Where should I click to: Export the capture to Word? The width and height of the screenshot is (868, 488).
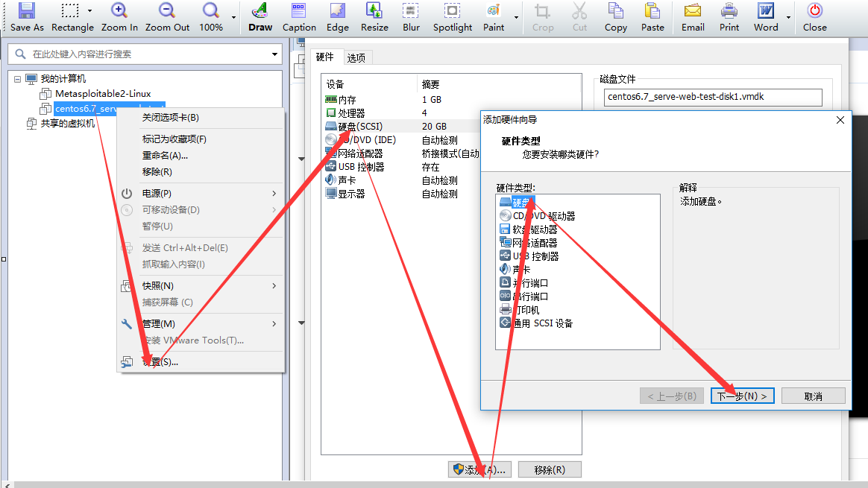point(766,17)
